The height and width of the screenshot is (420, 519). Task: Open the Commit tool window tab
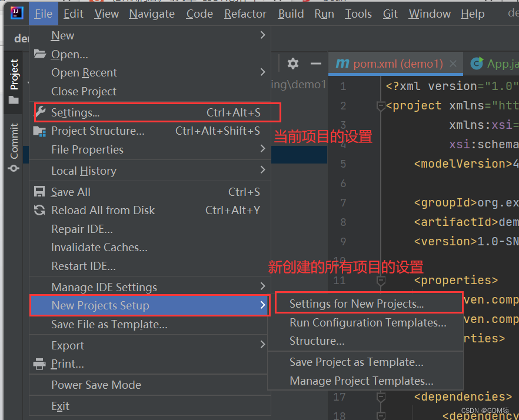coord(14,148)
